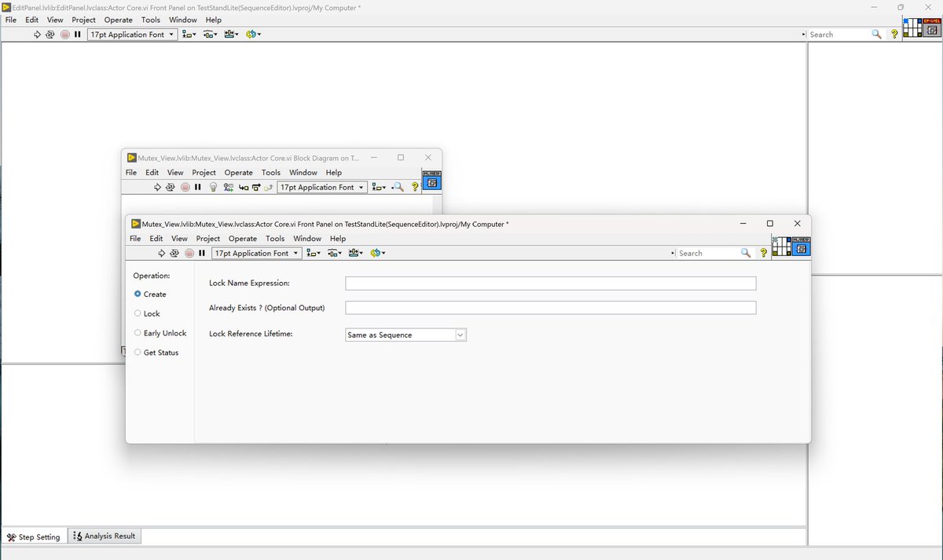Screen dimensions: 943x560
Task: Click the Run Continuously icon
Action: pyautogui.click(x=174, y=253)
